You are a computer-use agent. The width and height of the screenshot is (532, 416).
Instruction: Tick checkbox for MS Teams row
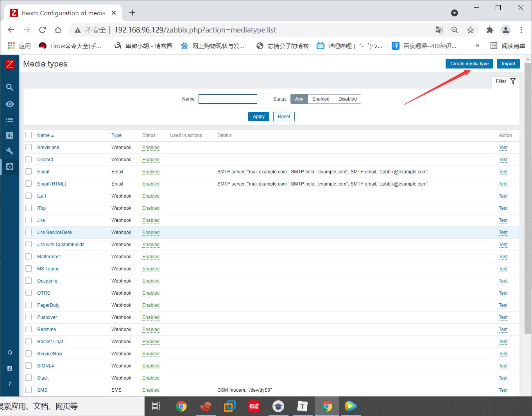[x=29, y=268]
